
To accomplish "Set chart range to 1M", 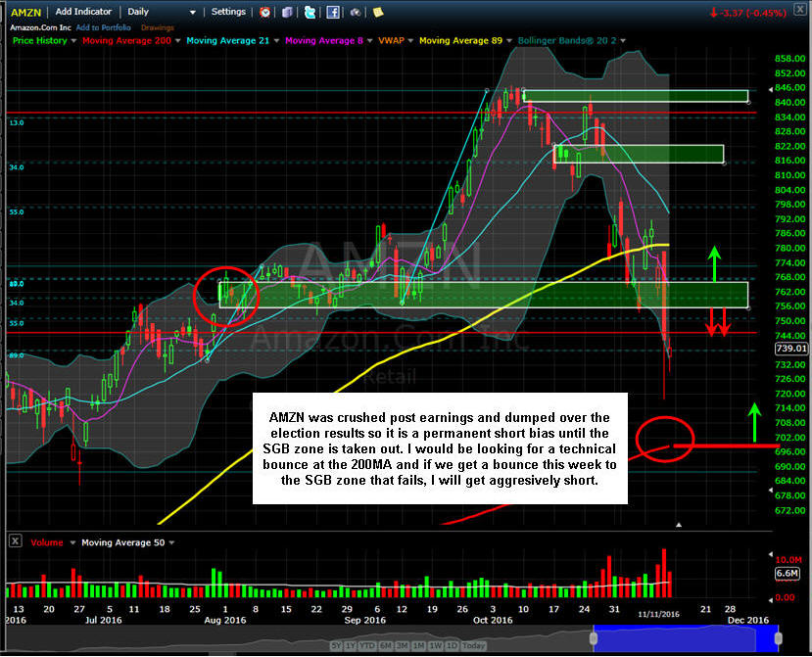I will 419,645.
